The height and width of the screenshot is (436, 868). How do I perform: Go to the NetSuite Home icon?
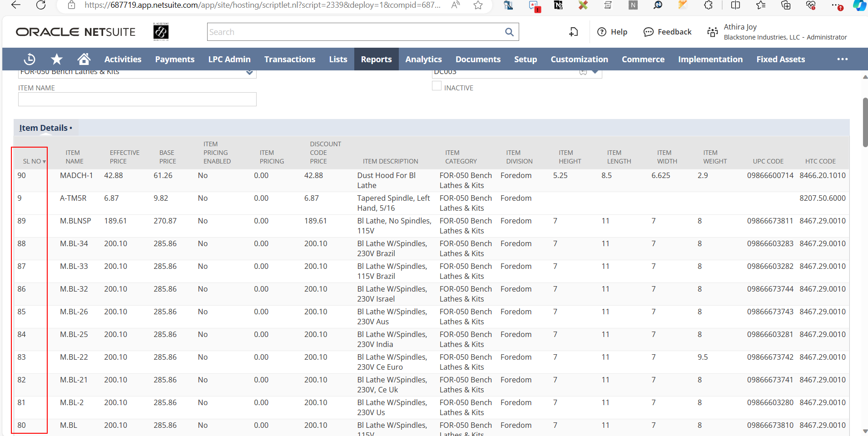[x=84, y=59]
